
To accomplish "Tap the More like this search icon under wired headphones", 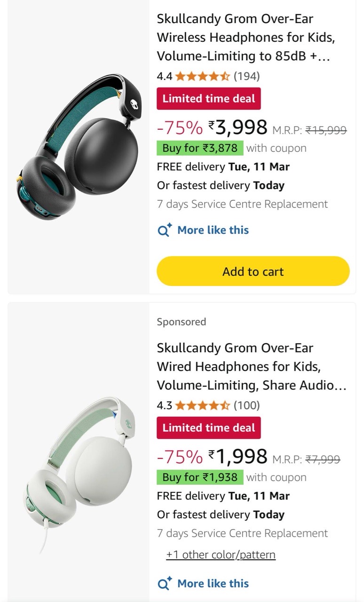I will [164, 584].
